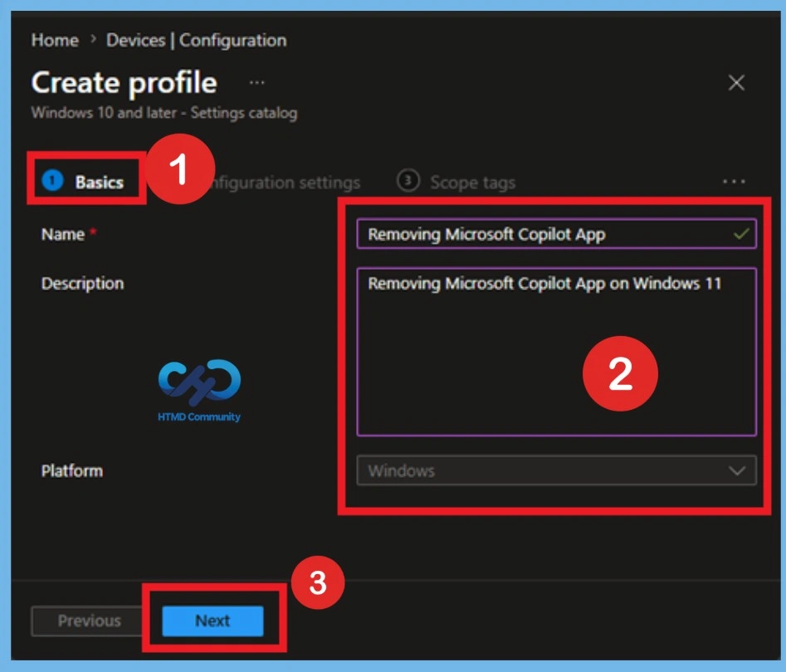Open the Platform dropdown
The height and width of the screenshot is (672, 786).
click(x=556, y=470)
